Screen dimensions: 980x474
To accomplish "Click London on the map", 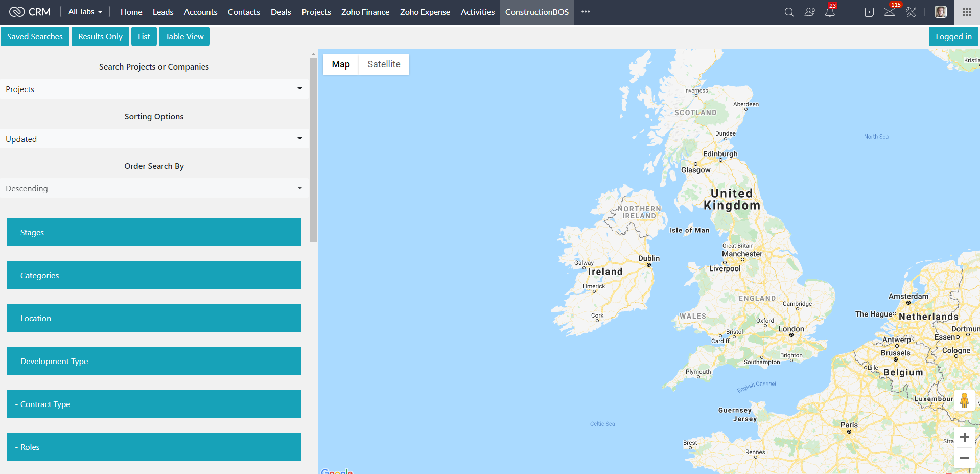I will tap(791, 329).
